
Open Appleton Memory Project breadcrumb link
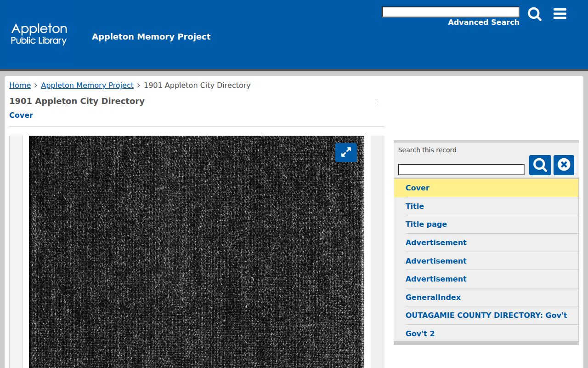click(87, 85)
